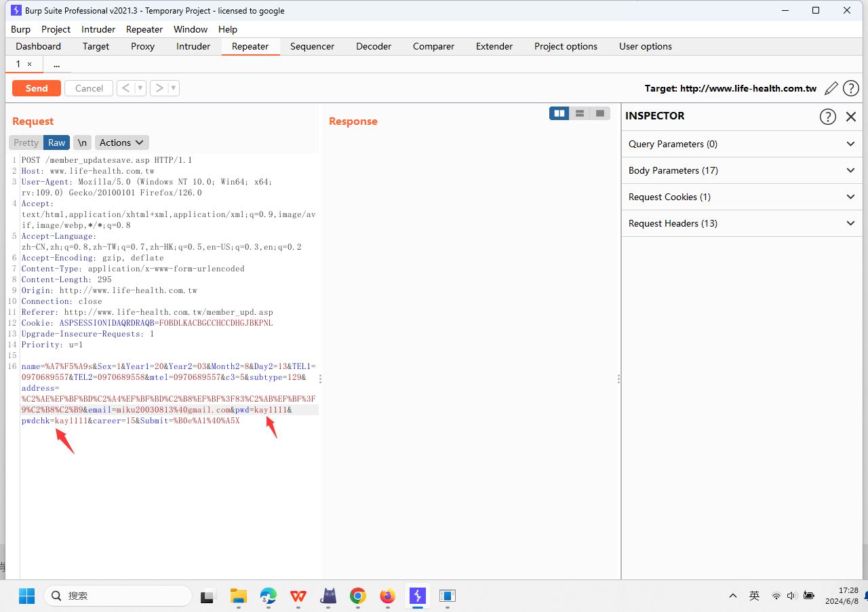
Task: Go back to previous request with < button
Action: click(125, 88)
